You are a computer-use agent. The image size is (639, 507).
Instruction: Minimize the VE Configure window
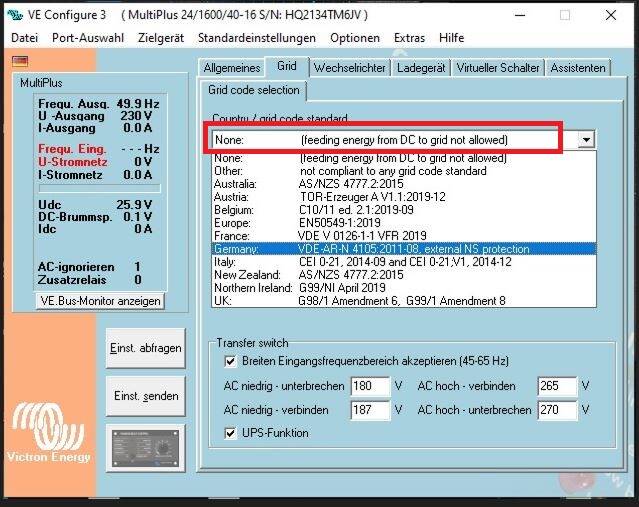point(520,15)
